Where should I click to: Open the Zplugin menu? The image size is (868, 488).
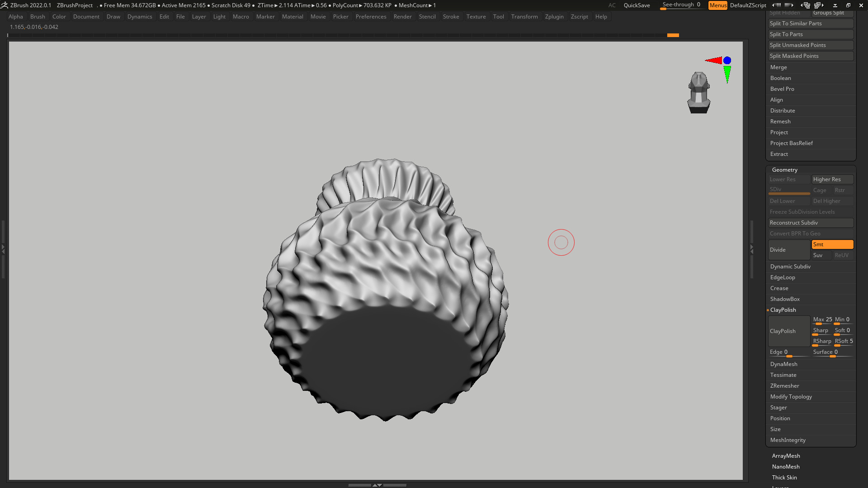(x=554, y=17)
